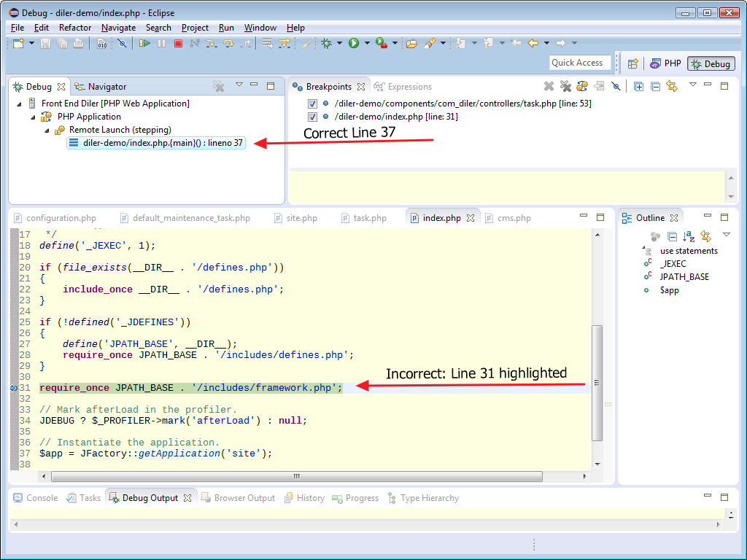Collapse the Front End Diler tree node

[x=19, y=104]
